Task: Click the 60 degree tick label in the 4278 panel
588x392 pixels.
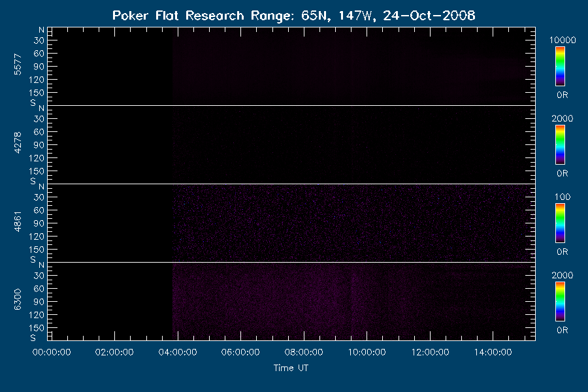Action: click(39, 132)
